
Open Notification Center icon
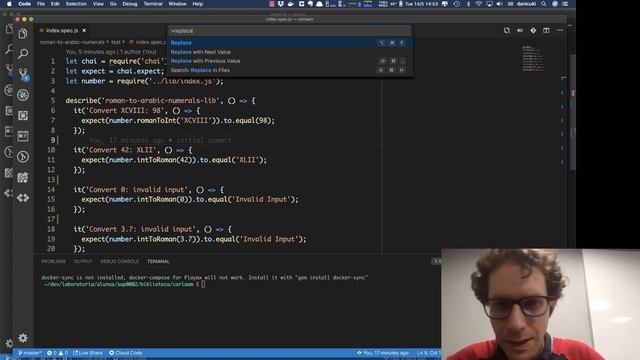565,4
